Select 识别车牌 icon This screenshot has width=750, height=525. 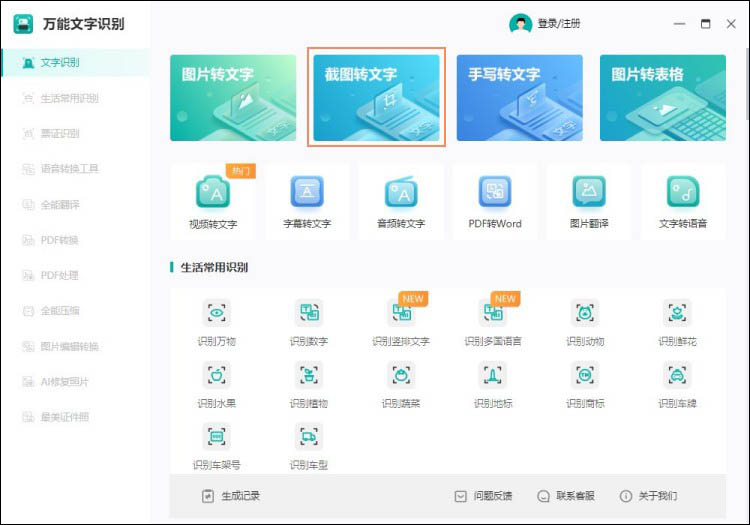(x=677, y=375)
